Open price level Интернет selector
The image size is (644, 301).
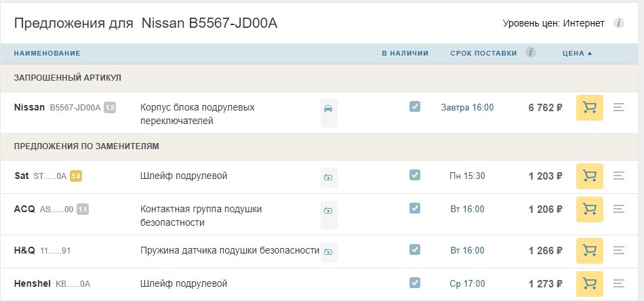(x=584, y=24)
